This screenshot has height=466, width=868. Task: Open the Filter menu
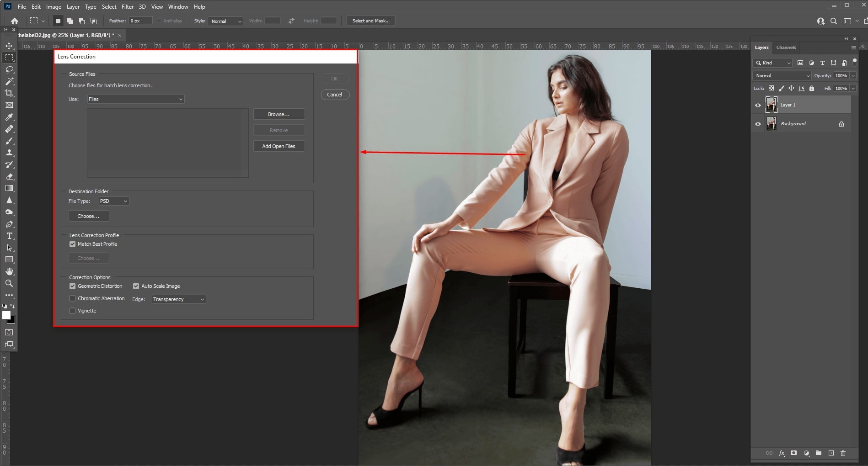click(127, 6)
